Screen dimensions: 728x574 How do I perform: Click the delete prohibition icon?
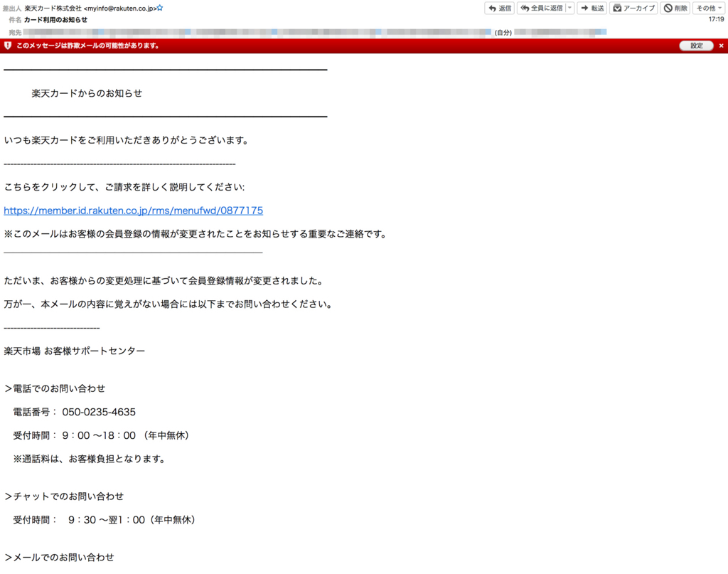pos(668,8)
